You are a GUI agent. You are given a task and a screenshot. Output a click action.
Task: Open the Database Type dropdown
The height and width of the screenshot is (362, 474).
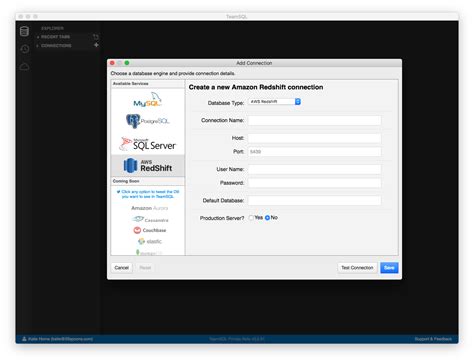[275, 102]
